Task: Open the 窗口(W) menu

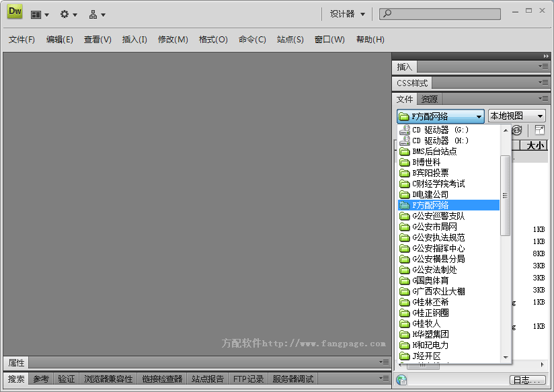Action: [329, 40]
